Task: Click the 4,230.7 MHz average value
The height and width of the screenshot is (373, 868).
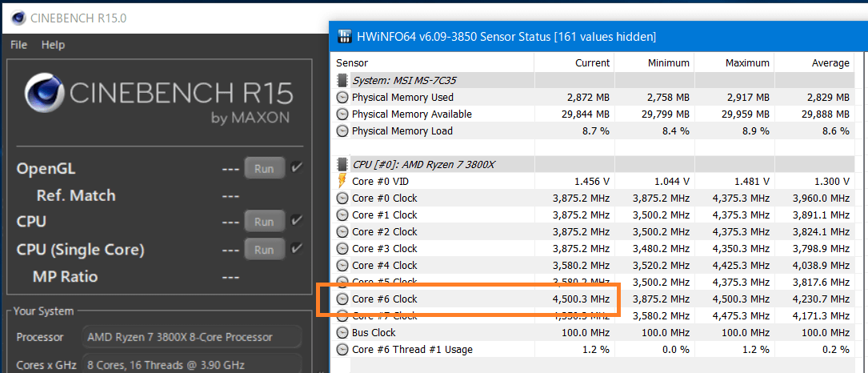Action: coord(822,299)
